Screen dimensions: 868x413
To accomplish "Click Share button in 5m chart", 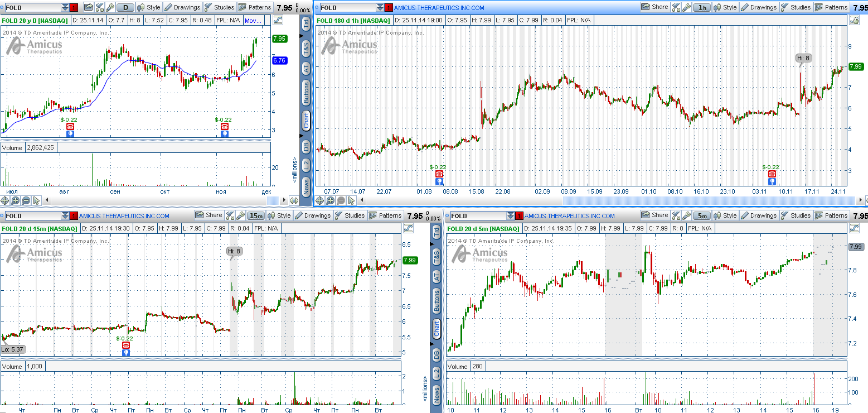I will tap(654, 215).
